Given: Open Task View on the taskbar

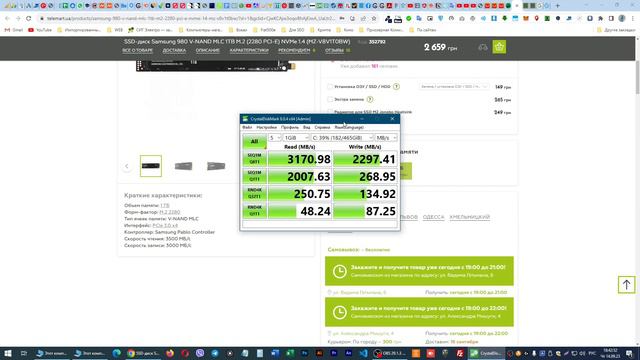Looking at the screenshot, I should 24,353.
